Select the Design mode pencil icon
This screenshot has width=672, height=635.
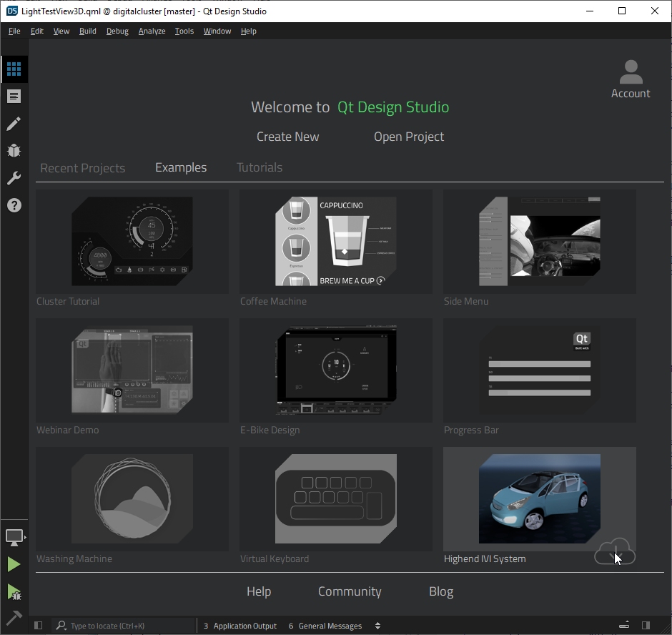[14, 123]
